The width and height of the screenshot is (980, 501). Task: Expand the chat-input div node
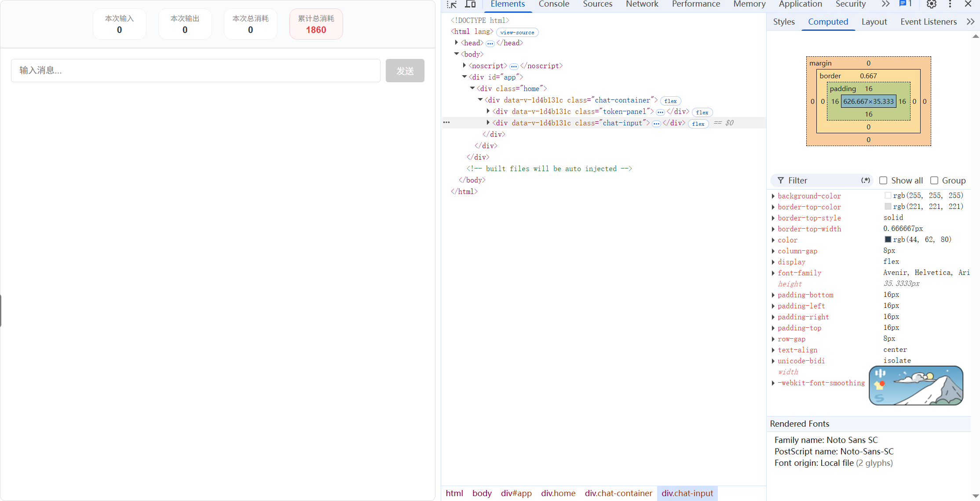click(488, 123)
